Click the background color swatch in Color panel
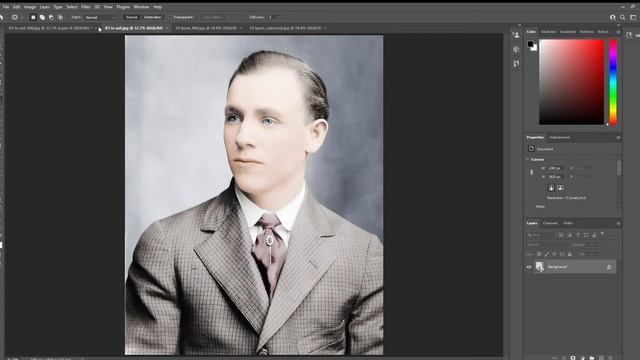 point(534,48)
